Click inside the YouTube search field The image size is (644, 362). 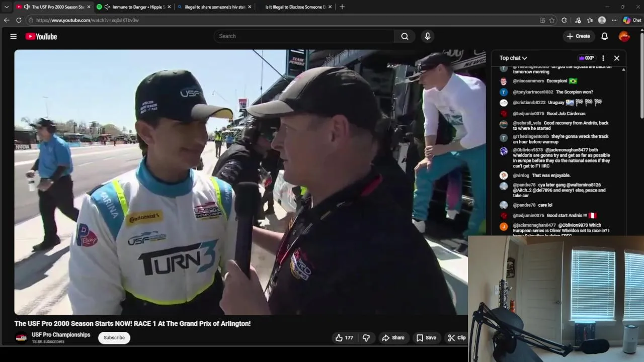(x=304, y=36)
